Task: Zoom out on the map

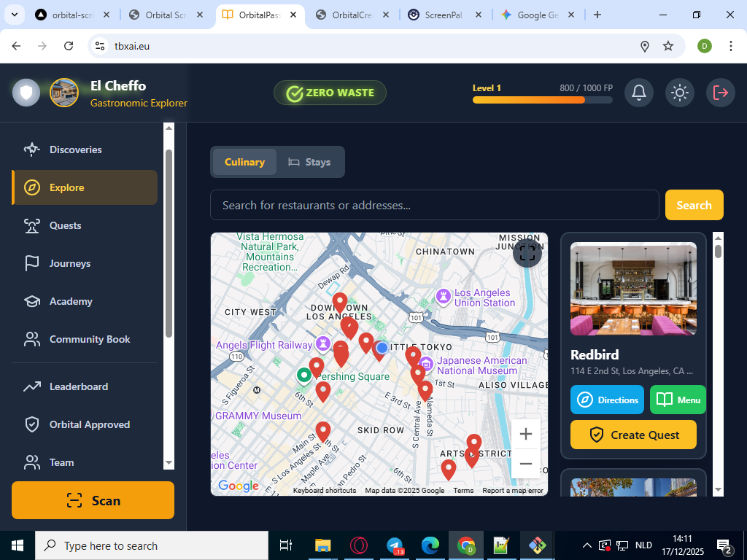Action: pos(525,464)
